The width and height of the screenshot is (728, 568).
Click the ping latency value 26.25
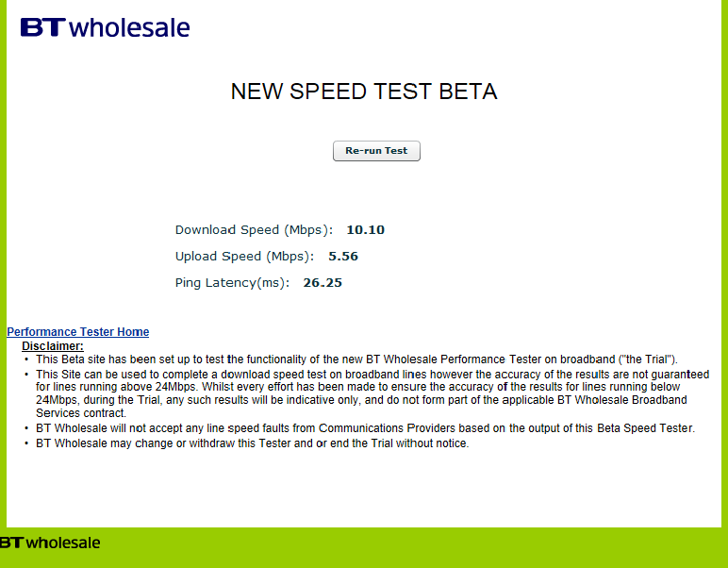(323, 283)
